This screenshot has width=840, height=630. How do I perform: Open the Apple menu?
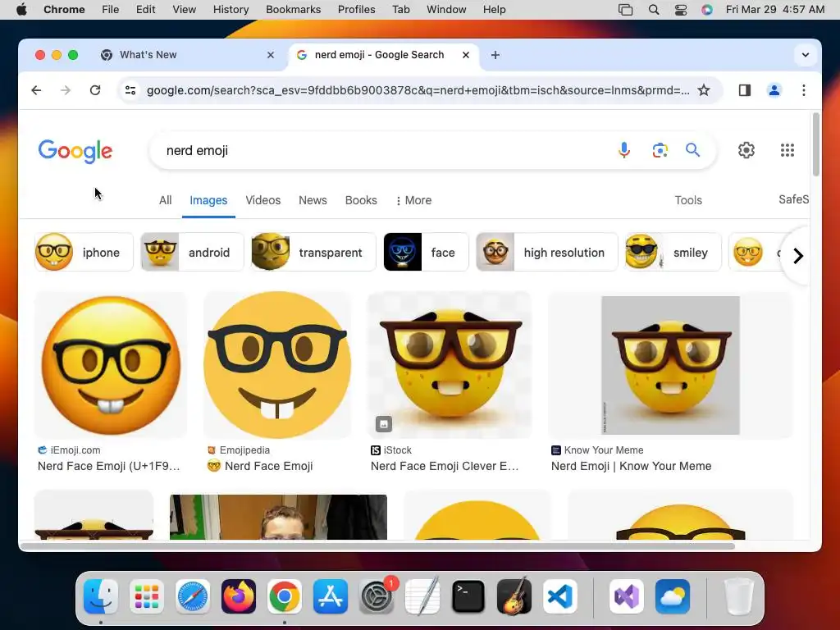tap(21, 10)
